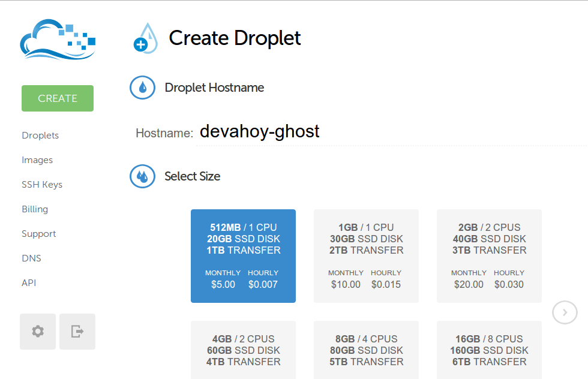Viewport: 588px width, 379px height.
Task: Show more sizes with right chevron
Action: (x=565, y=312)
